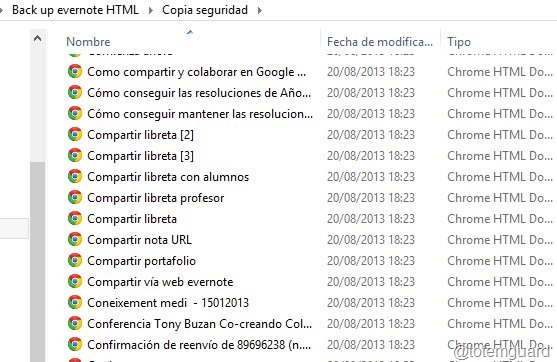Sort by 'Fecha de modifica...' column
The height and width of the screenshot is (362, 557).
click(380, 42)
